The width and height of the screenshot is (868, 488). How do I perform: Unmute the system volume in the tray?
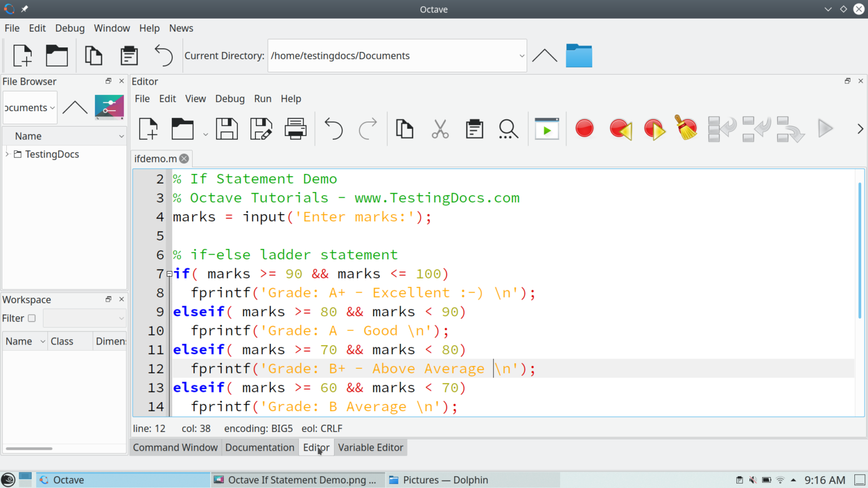(752, 480)
